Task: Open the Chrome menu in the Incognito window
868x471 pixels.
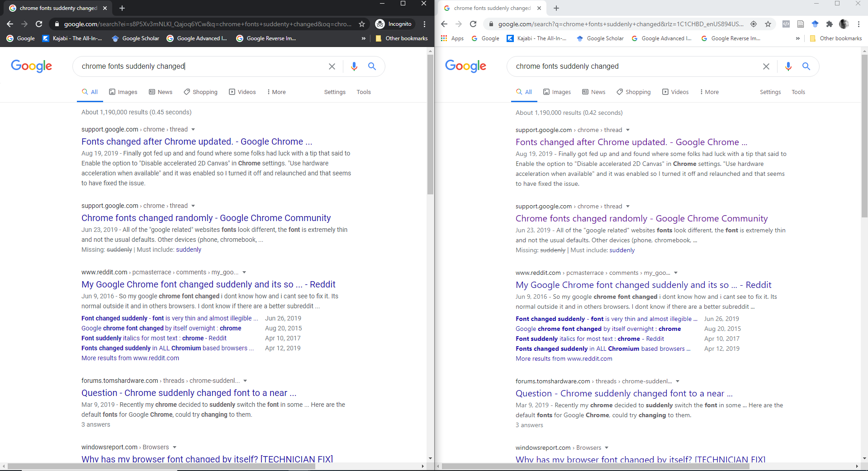Action: 424,24
